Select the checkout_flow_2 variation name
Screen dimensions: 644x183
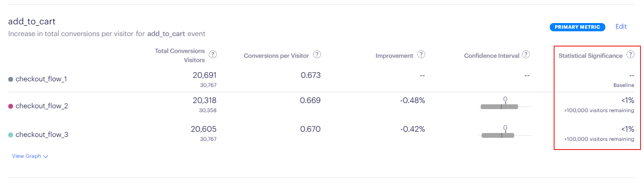point(42,106)
